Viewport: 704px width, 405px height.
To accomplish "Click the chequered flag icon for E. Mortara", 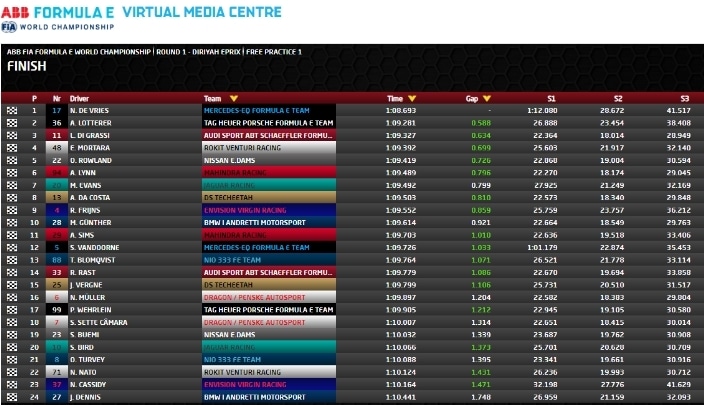I will click(12, 148).
